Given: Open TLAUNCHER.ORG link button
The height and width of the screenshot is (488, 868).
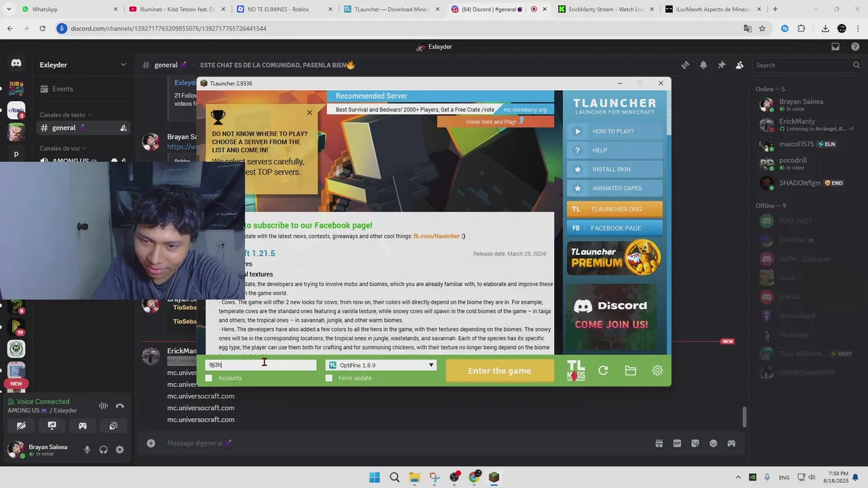Looking at the screenshot, I should point(614,209).
